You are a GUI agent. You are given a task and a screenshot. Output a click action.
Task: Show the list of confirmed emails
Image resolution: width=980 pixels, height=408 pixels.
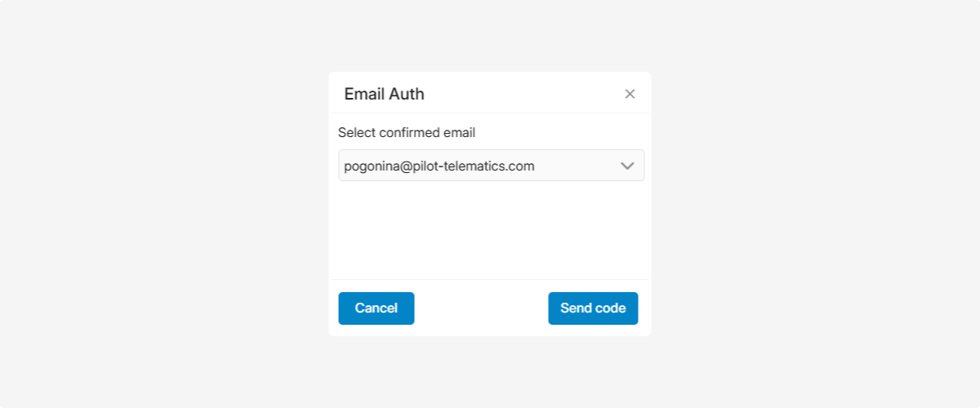pos(627,166)
